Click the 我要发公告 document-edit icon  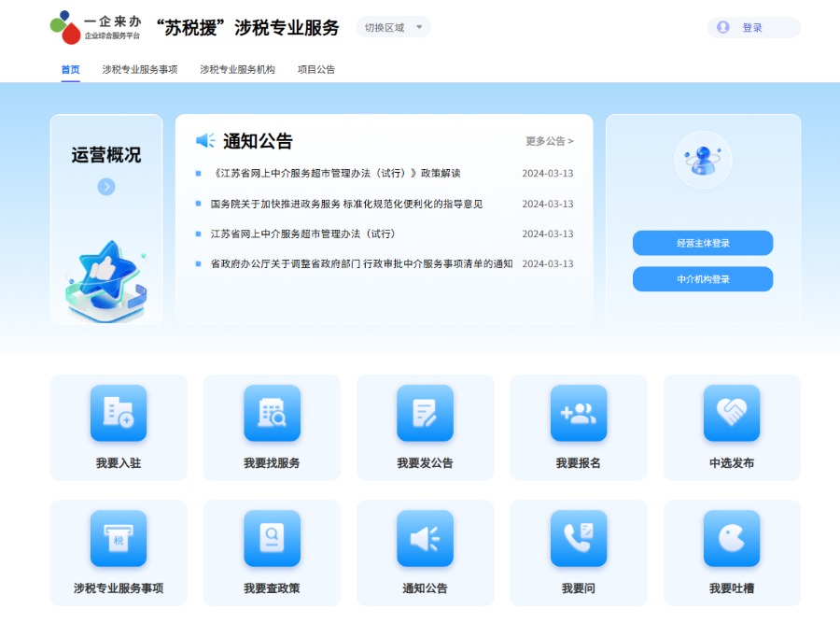(x=425, y=413)
